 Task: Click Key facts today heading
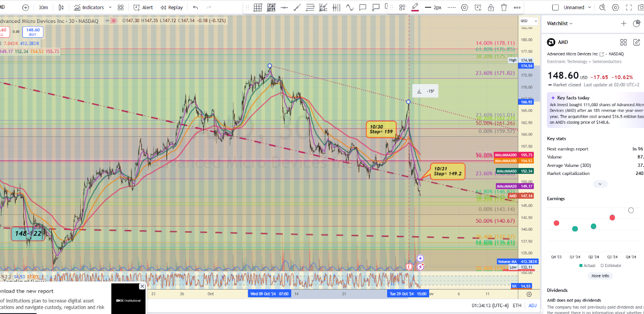573,98
